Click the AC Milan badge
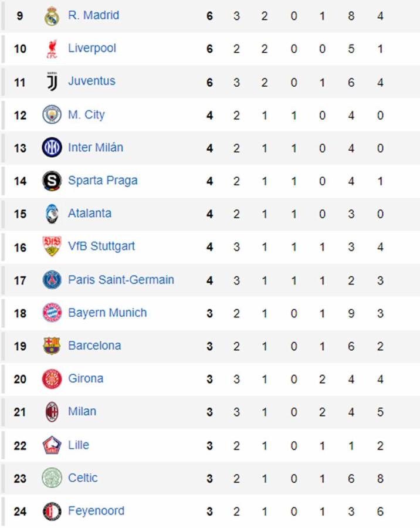The height and width of the screenshot is (528, 420). (x=52, y=412)
